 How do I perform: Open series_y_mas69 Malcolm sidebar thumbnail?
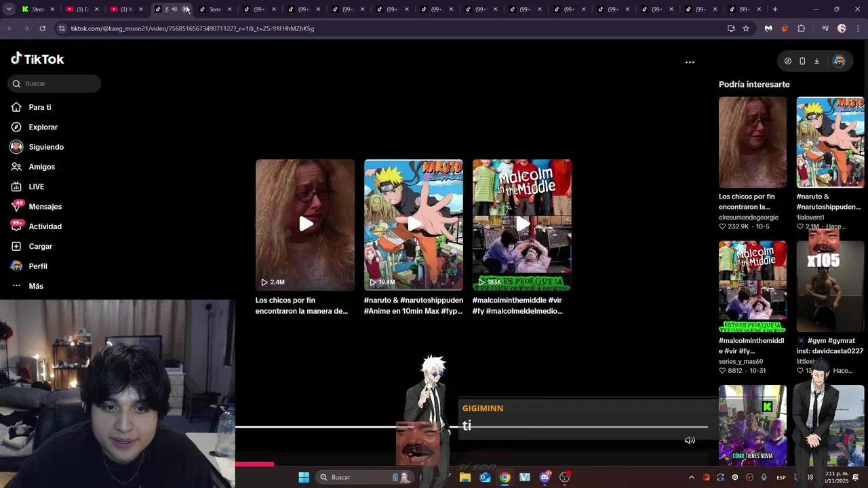(753, 287)
